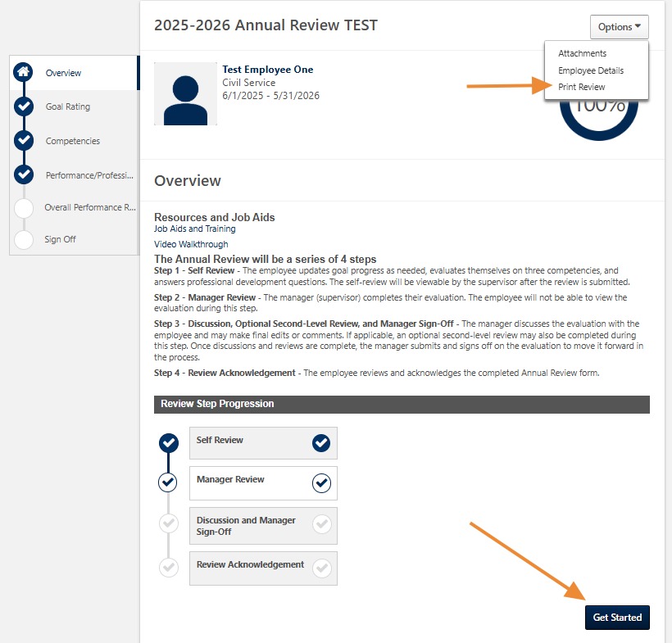Screen dimensions: 672x643
Task: Click the Competencies checkmark circle icon
Action: [24, 141]
